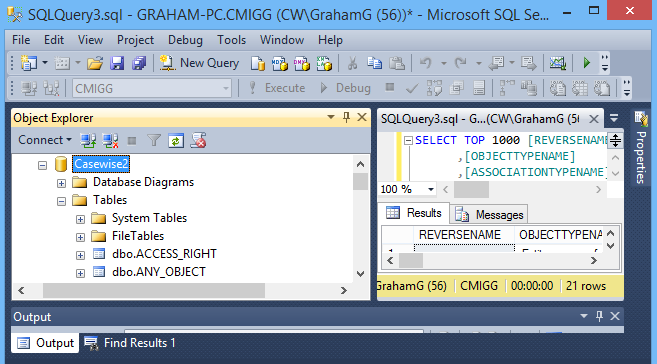Screen dimensions: 657x364
Task: Click the Cut scissors icon
Action: (x=352, y=63)
